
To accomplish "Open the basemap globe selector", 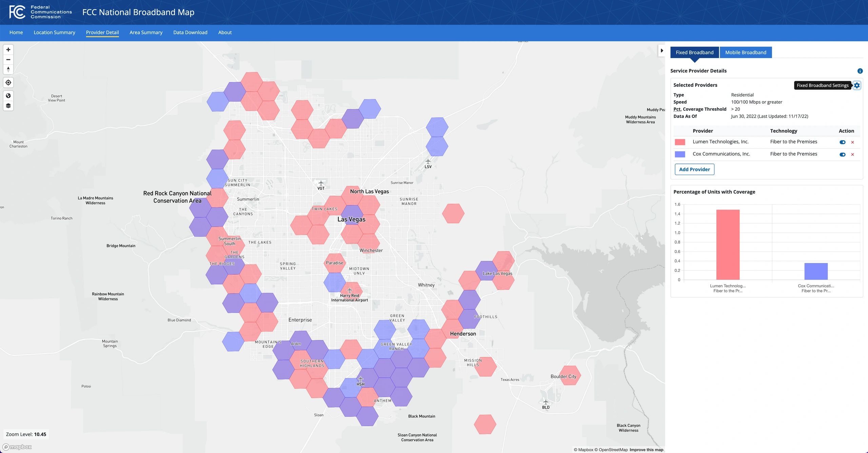I will pos(8,96).
